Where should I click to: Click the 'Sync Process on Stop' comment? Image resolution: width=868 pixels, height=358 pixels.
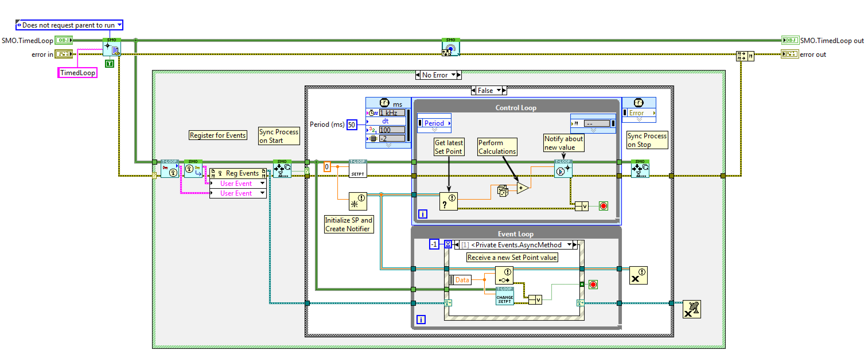(647, 140)
